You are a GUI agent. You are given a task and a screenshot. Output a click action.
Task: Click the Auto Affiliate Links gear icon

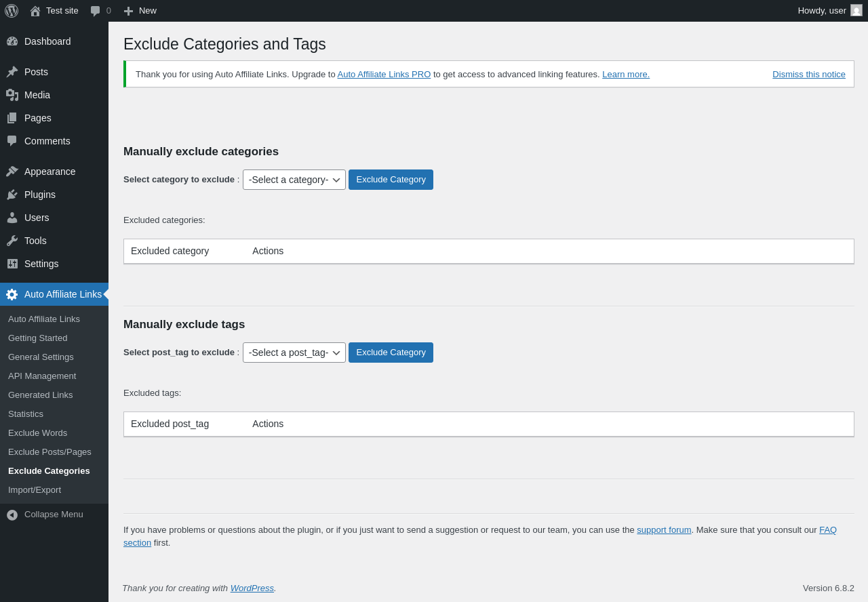coord(12,294)
